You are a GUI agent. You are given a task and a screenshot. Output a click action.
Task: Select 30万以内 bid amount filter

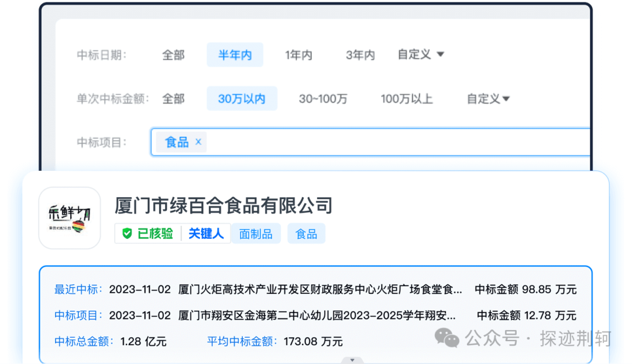click(x=242, y=99)
